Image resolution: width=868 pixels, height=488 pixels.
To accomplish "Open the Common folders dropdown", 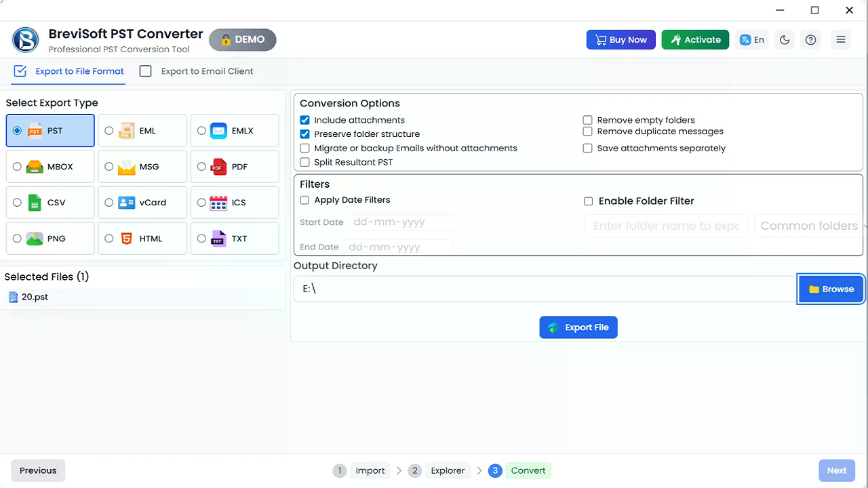I will pos(810,226).
